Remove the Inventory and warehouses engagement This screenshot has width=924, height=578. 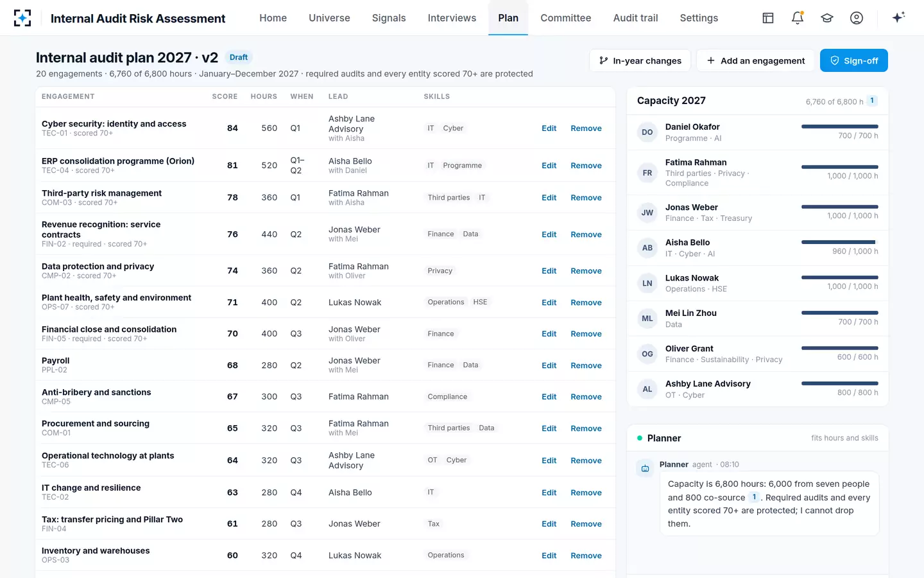click(586, 556)
